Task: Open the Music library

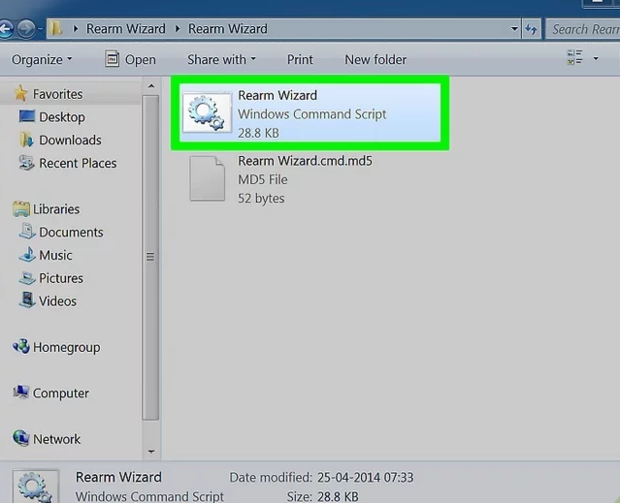Action: [x=55, y=255]
